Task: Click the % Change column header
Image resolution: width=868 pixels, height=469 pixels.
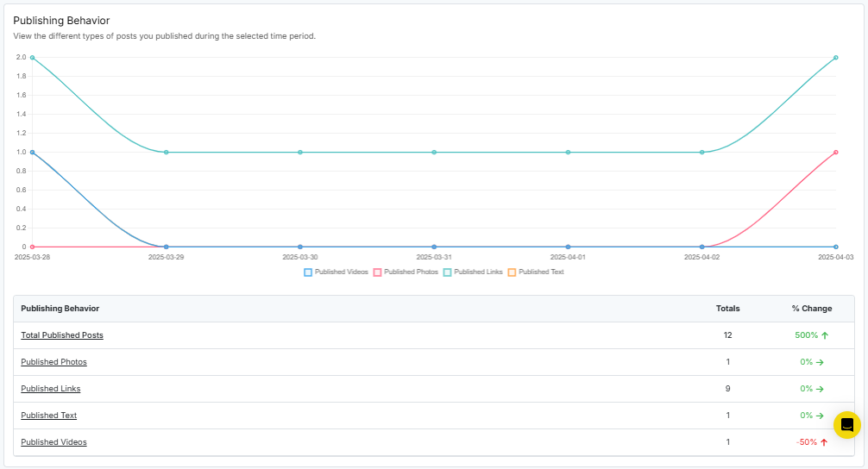Action: tap(812, 309)
